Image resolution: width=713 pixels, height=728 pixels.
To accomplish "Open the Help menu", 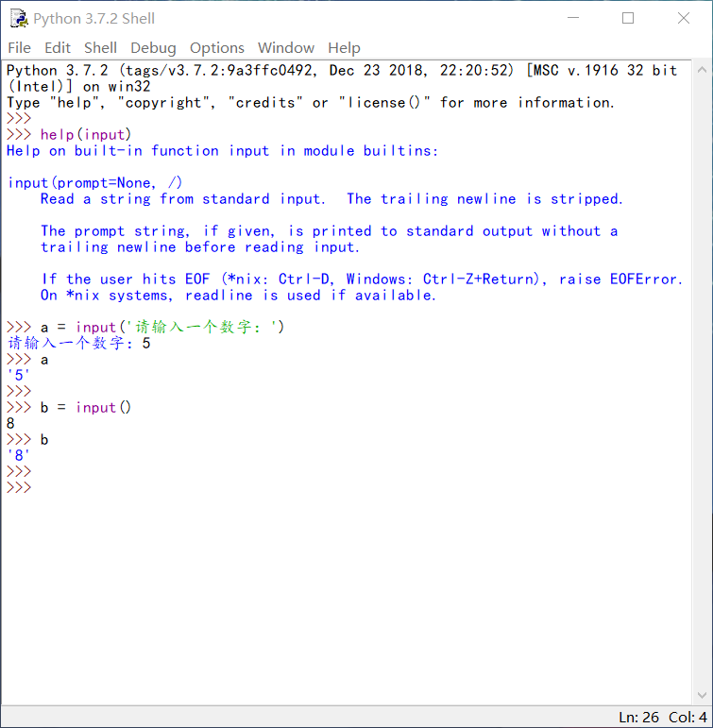I will [344, 48].
